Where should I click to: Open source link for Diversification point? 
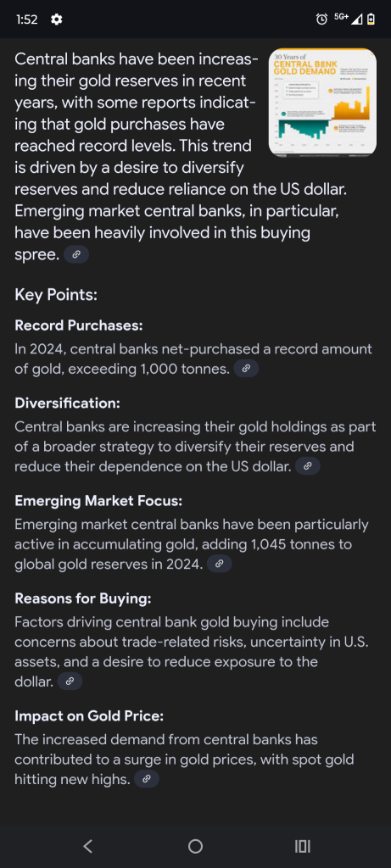pos(308,467)
